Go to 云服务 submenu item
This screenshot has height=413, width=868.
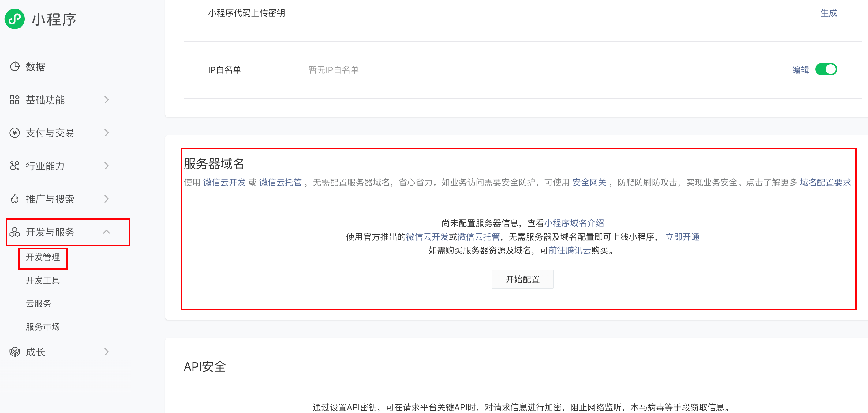(39, 303)
